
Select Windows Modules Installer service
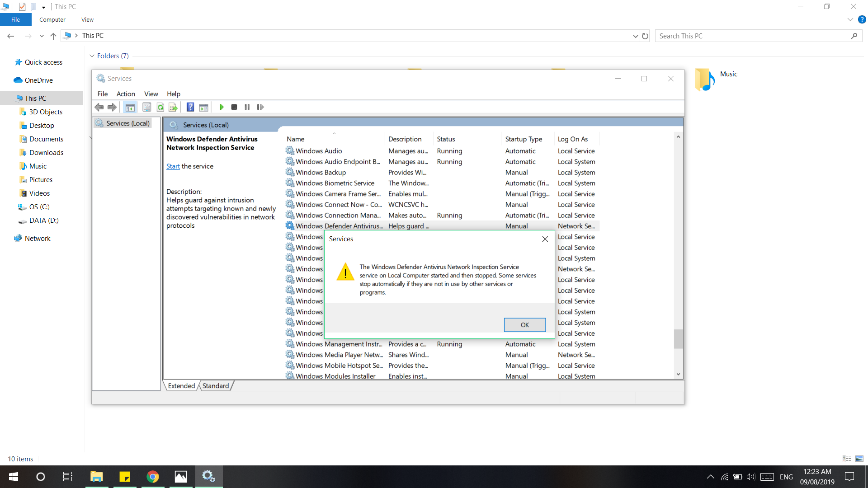[442, 376]
